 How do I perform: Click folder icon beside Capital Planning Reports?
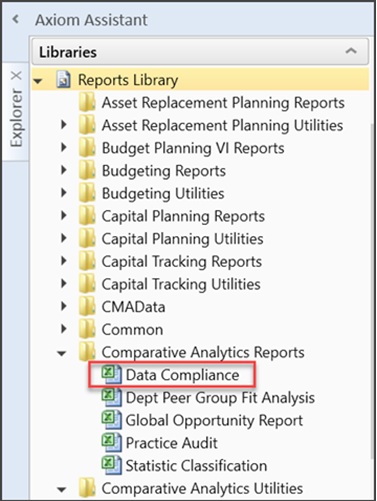(87, 216)
